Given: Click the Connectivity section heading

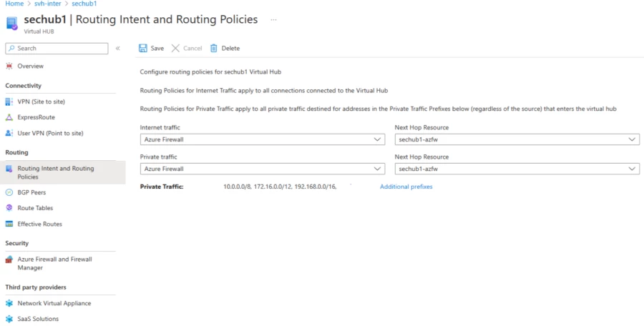Looking at the screenshot, I should point(24,86).
